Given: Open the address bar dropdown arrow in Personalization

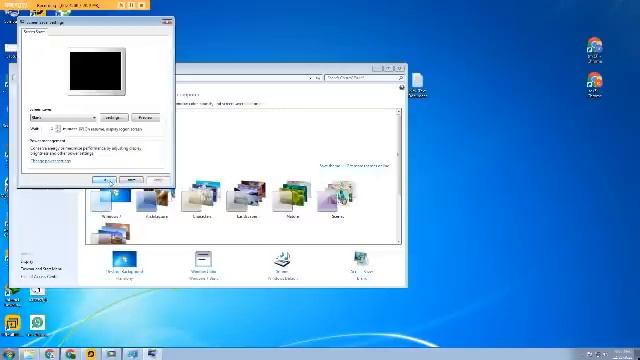Looking at the screenshot, I should click(311, 78).
